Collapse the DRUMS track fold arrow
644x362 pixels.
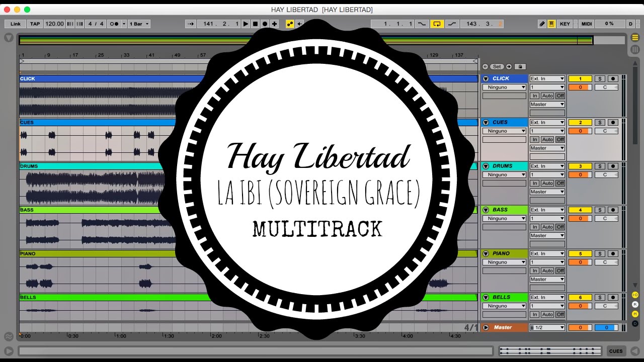click(x=486, y=166)
